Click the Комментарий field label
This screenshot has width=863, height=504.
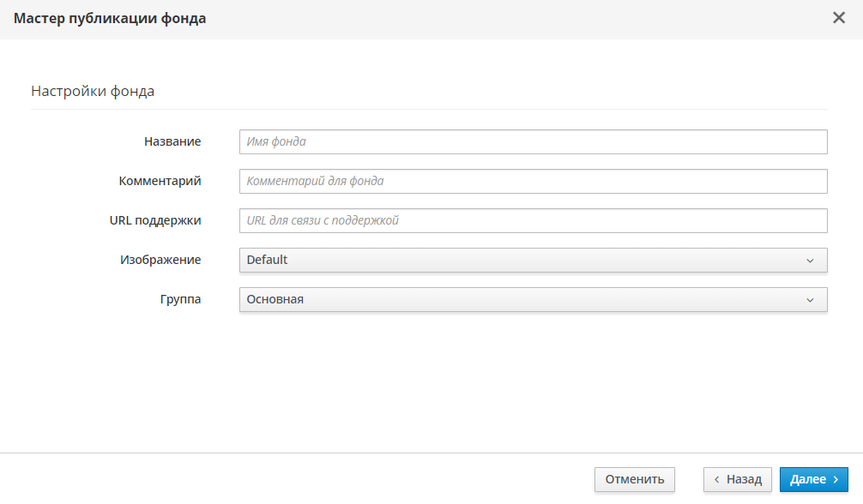[160, 181]
